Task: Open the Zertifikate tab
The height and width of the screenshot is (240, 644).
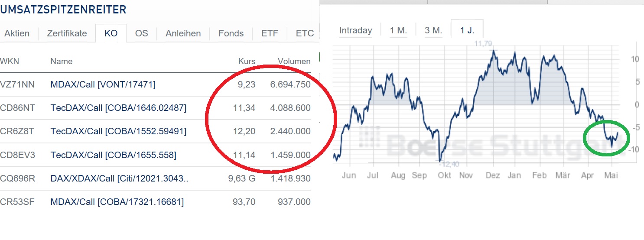Action: 67,33
